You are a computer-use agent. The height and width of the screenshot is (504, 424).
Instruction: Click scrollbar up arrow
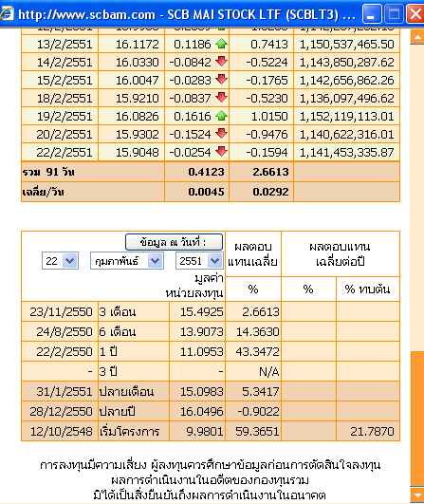[x=417, y=37]
